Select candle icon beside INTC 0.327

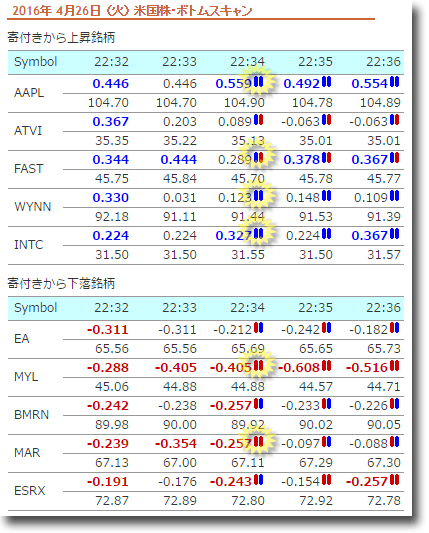pyautogui.click(x=258, y=234)
